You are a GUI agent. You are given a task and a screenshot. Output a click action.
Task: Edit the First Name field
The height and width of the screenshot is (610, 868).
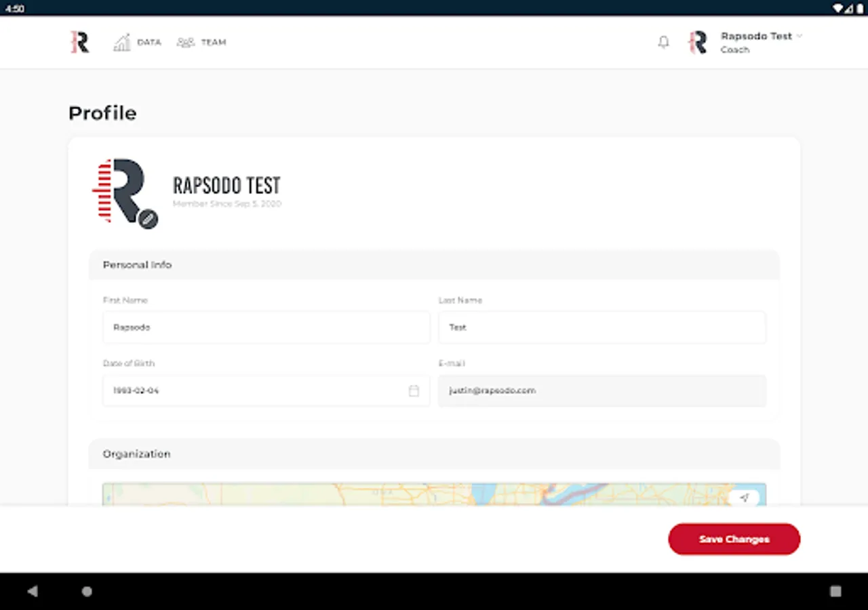[x=267, y=327]
